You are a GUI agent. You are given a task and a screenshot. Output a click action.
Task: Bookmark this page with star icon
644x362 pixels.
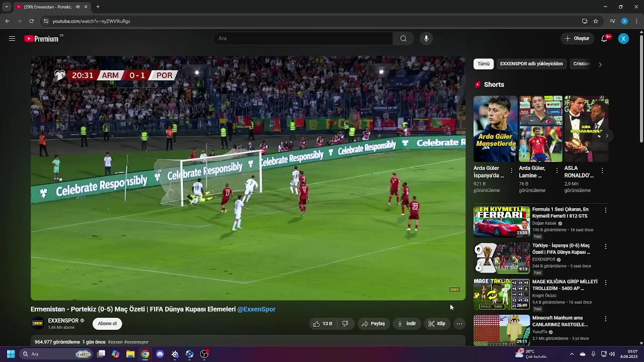pyautogui.click(x=596, y=21)
